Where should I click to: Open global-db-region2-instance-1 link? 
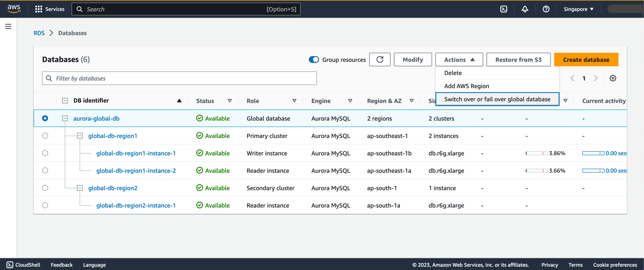point(136,205)
